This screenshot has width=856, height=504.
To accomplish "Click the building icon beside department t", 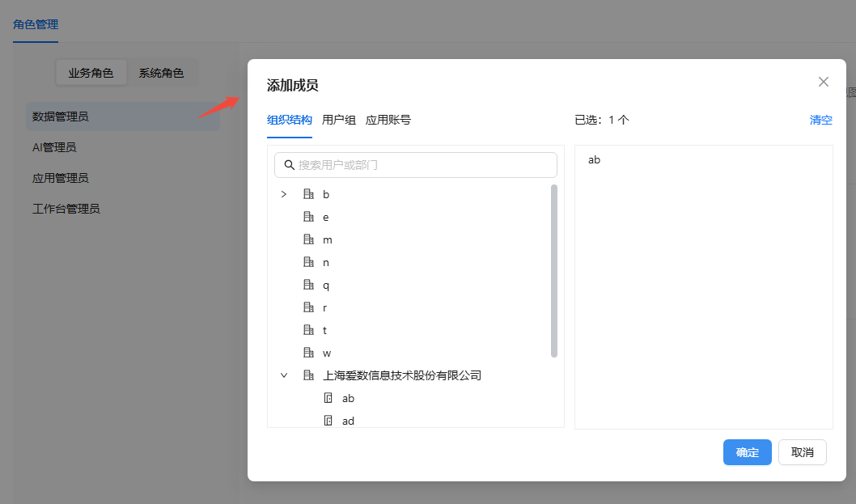I will click(308, 330).
